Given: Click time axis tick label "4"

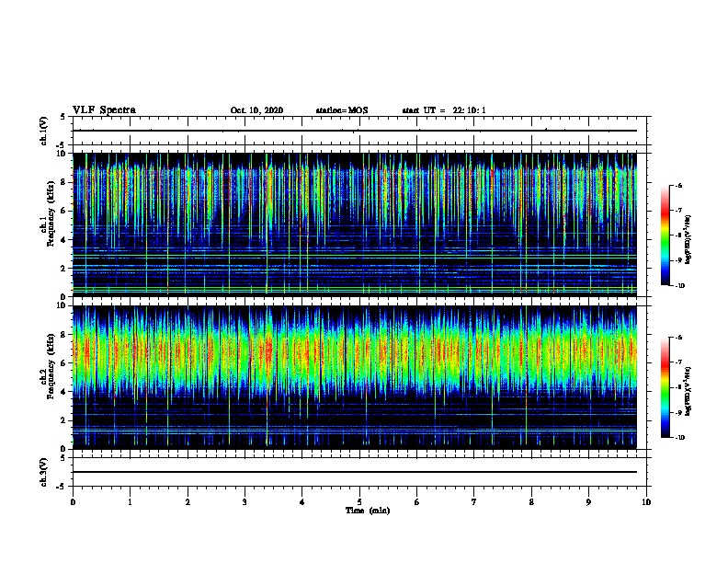Looking at the screenshot, I should point(302,502).
